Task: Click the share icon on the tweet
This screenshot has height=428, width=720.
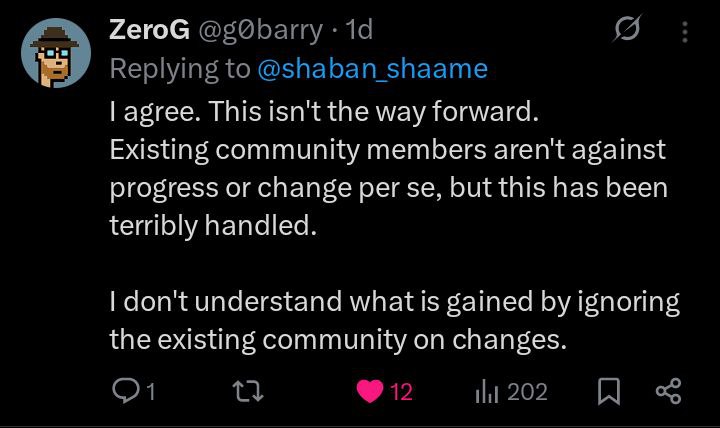Action: [667, 392]
